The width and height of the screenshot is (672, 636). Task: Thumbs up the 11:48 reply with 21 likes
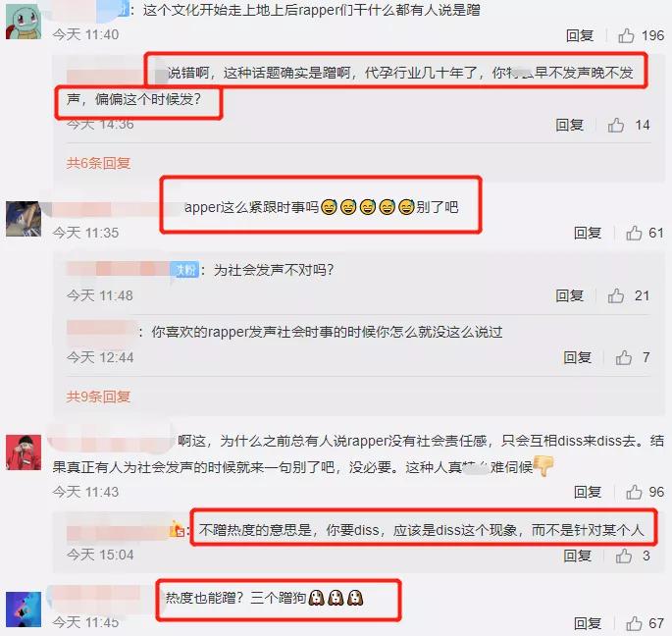(x=616, y=295)
